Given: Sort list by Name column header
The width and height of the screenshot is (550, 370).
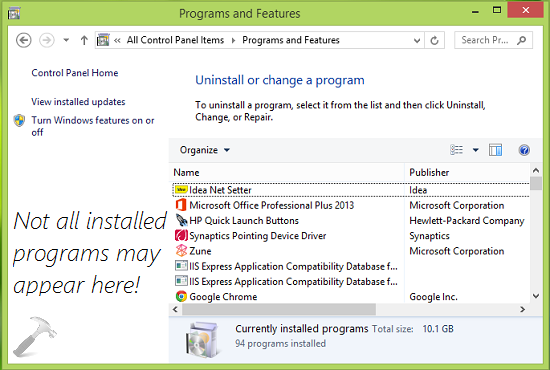Looking at the screenshot, I should pos(287,173).
